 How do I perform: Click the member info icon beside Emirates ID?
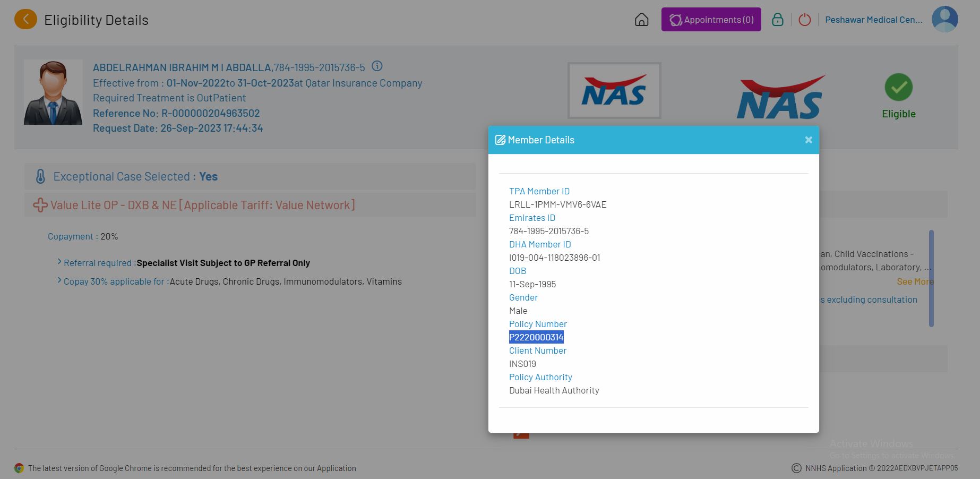click(x=377, y=66)
